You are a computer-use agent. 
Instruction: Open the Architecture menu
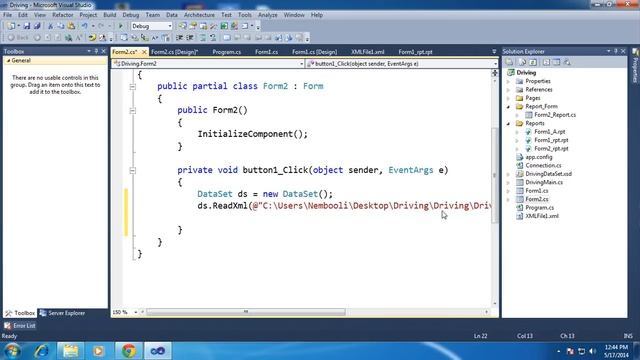199,15
